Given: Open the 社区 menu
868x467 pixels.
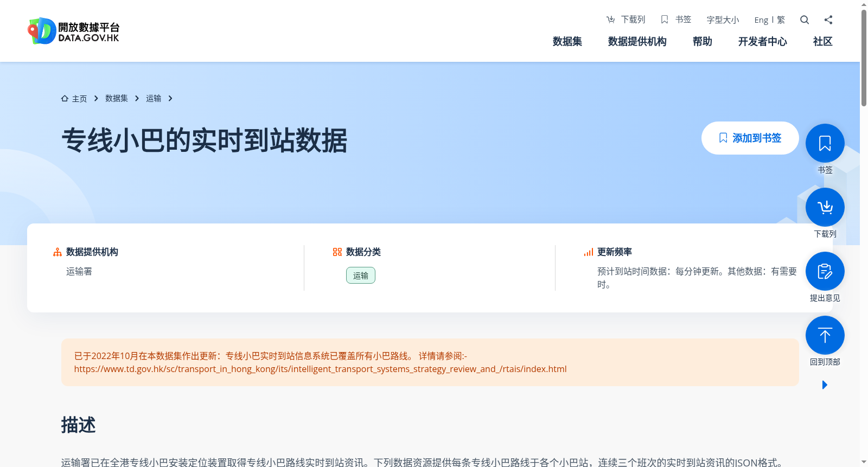Looking at the screenshot, I should click(x=823, y=41).
